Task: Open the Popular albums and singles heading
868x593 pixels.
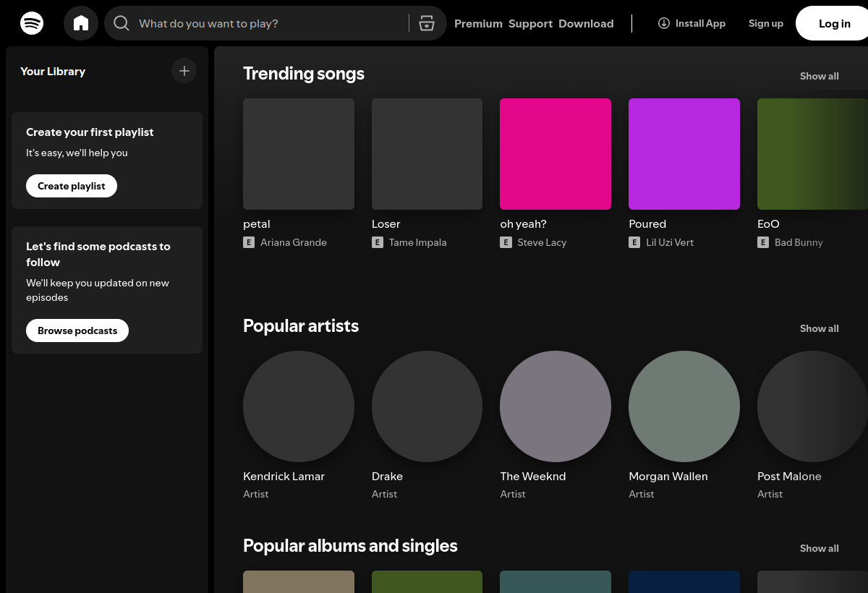Action: (350, 545)
